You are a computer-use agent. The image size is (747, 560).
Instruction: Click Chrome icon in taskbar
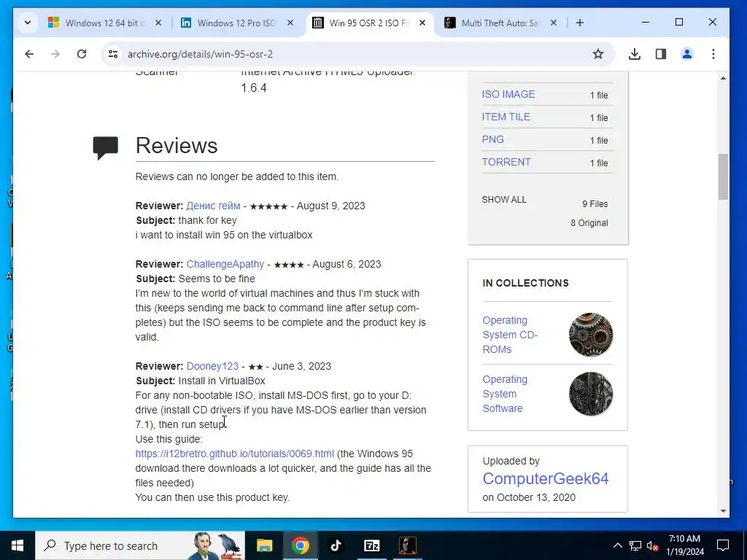[300, 545]
